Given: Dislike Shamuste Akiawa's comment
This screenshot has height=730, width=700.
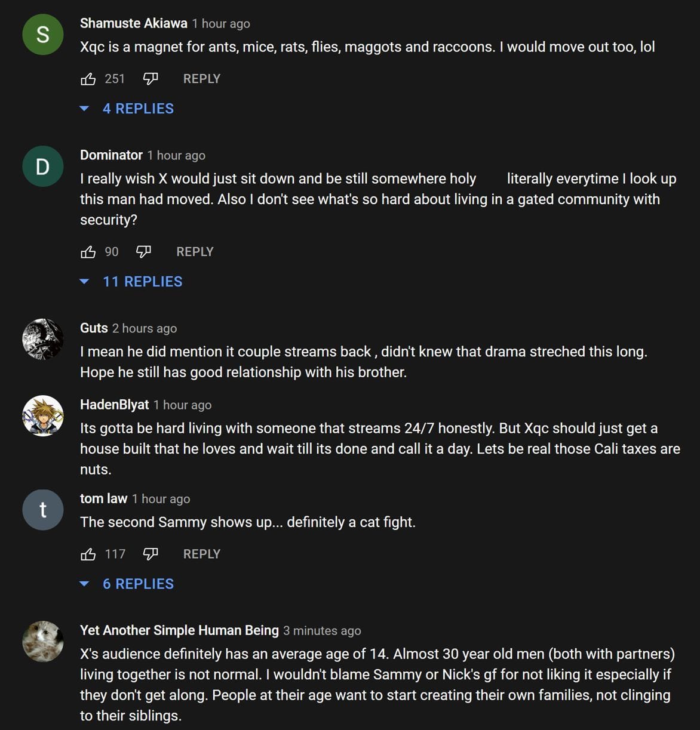Looking at the screenshot, I should tap(151, 79).
